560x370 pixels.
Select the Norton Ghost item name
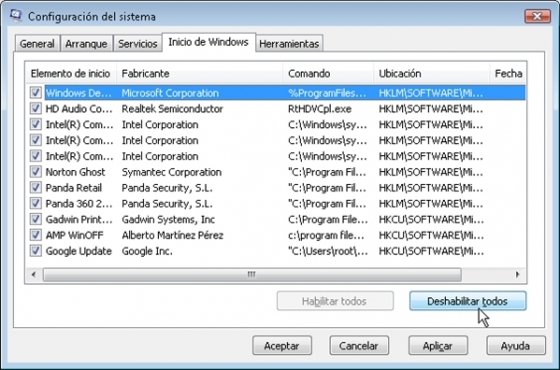point(75,172)
